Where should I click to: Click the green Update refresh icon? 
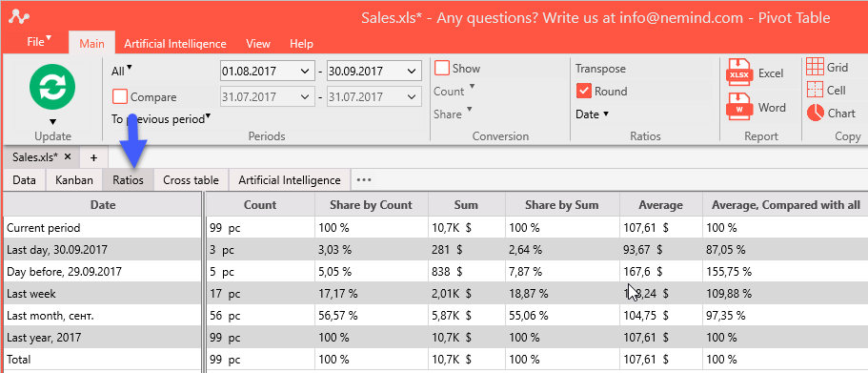(x=52, y=87)
